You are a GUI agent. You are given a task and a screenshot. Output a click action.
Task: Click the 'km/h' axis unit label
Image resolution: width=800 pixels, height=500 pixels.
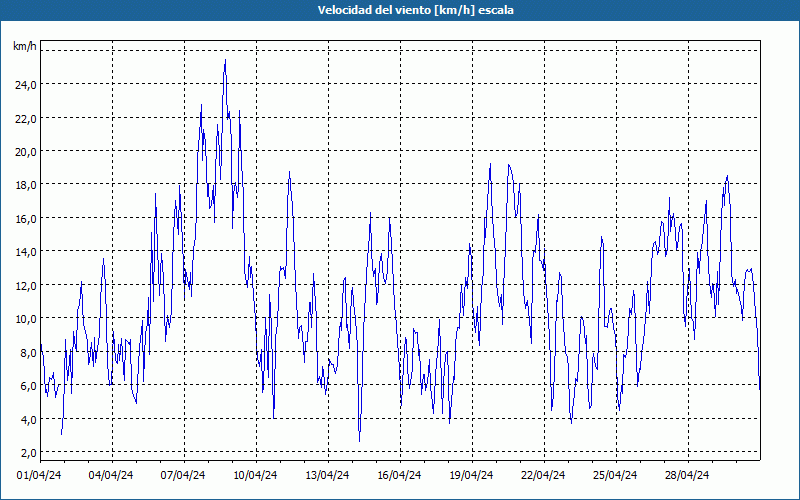[x=24, y=46]
